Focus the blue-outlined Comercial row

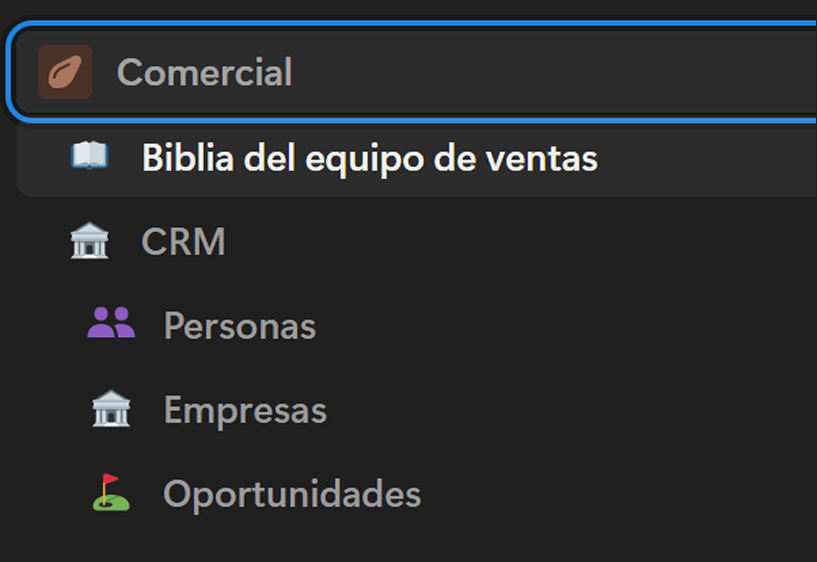pyautogui.click(x=400, y=72)
